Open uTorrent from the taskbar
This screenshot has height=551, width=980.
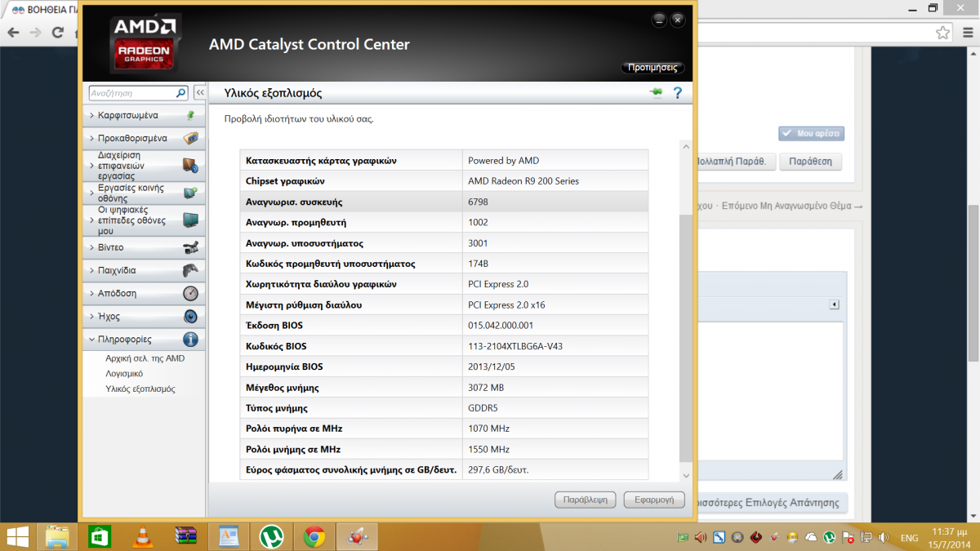pos(270,536)
